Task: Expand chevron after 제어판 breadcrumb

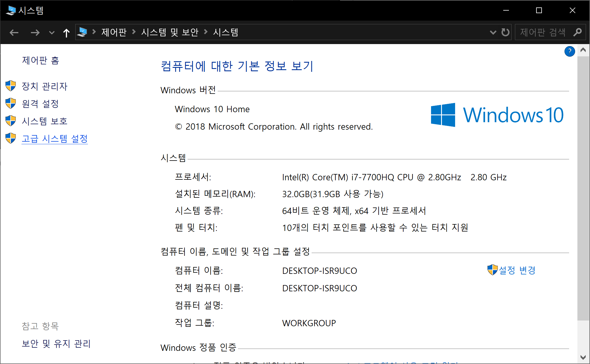Action: 134,32
